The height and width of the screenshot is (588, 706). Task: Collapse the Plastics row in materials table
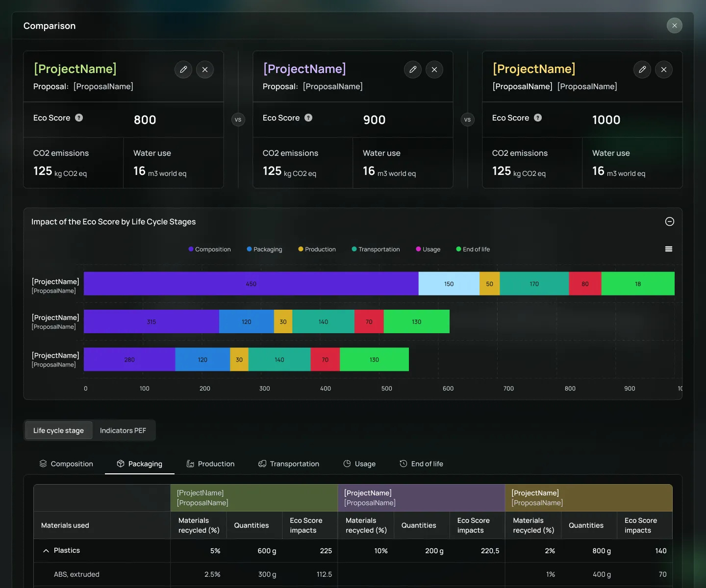(x=46, y=551)
